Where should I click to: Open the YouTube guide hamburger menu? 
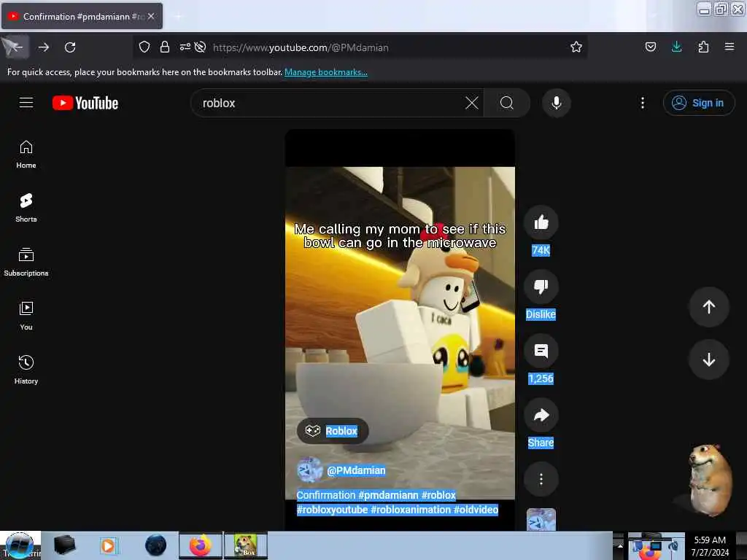(x=26, y=102)
